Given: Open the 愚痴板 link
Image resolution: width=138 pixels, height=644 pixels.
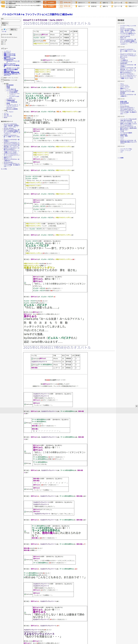Looking at the screenshot, I should [x=8, y=103].
